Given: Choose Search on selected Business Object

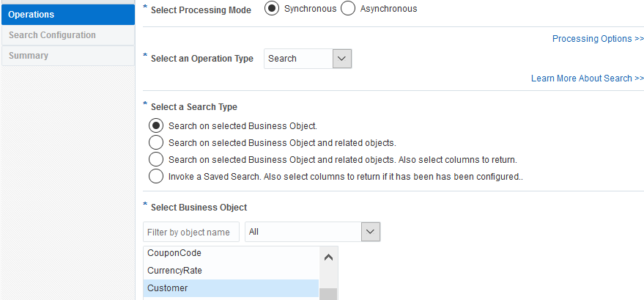Looking at the screenshot, I should (x=155, y=125).
